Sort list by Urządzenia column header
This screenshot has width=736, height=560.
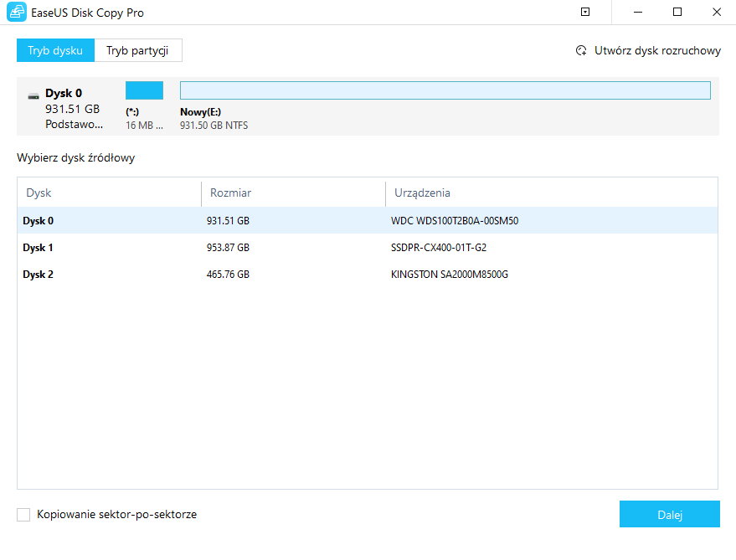[551, 193]
